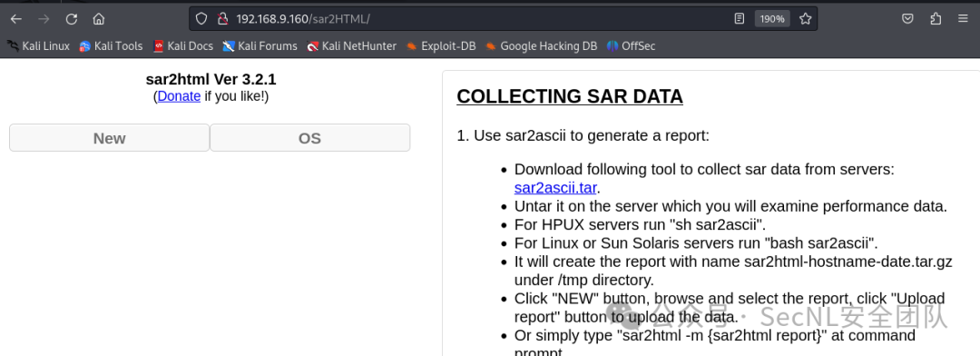Reload the sar2HTML page

pos(72,19)
